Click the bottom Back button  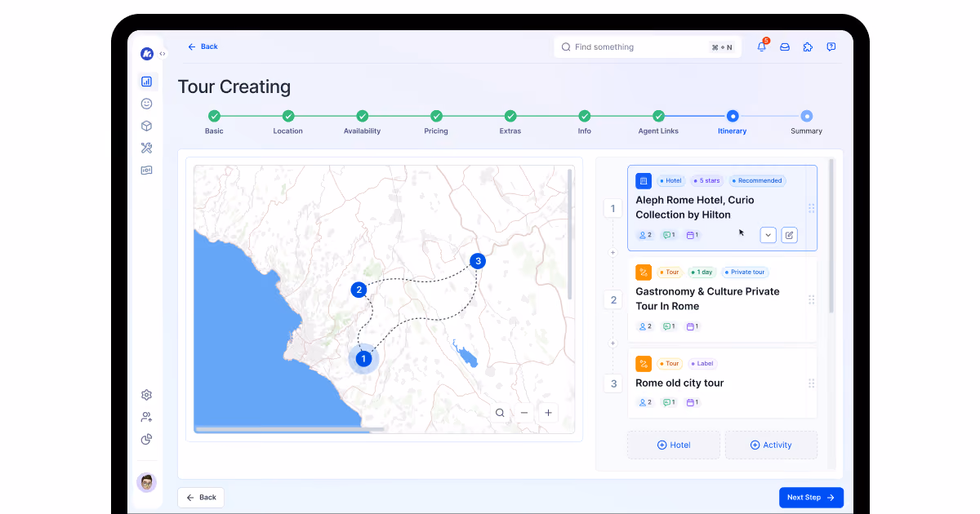pyautogui.click(x=201, y=498)
